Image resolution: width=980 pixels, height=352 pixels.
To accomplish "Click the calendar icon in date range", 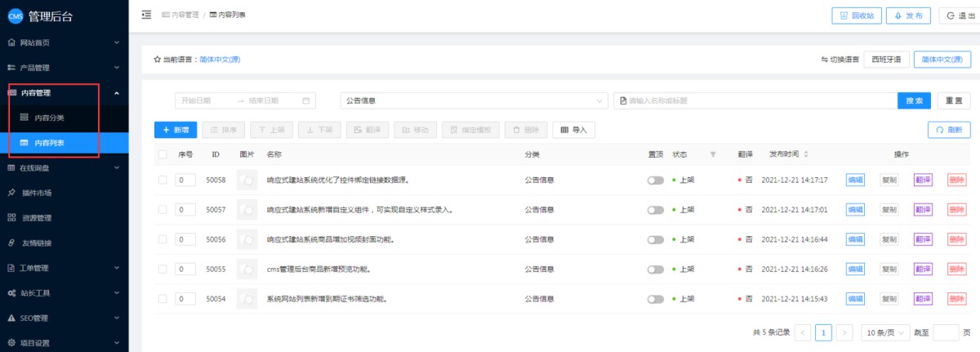I will pos(306,100).
